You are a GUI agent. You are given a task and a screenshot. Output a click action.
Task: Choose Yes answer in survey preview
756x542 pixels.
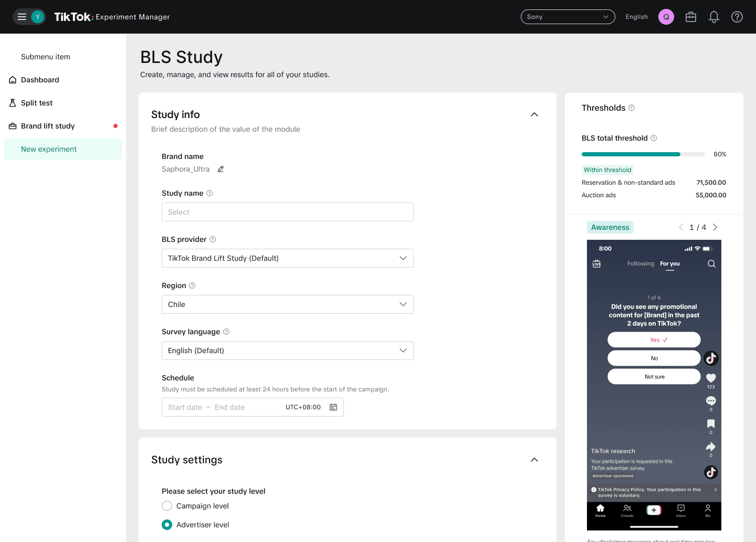tap(654, 339)
